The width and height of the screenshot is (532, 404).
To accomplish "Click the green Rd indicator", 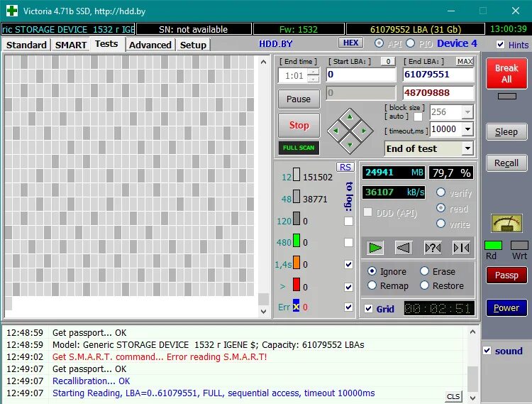I will tap(493, 245).
